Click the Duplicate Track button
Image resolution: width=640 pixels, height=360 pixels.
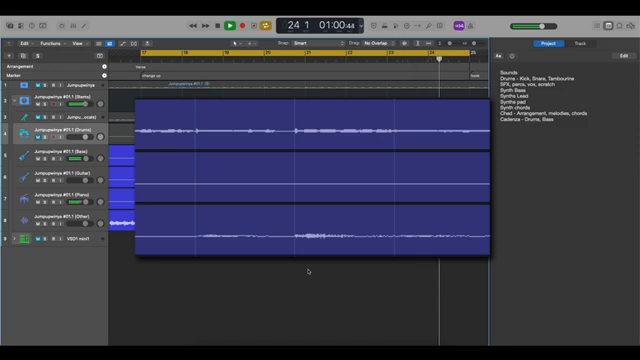click(x=23, y=56)
